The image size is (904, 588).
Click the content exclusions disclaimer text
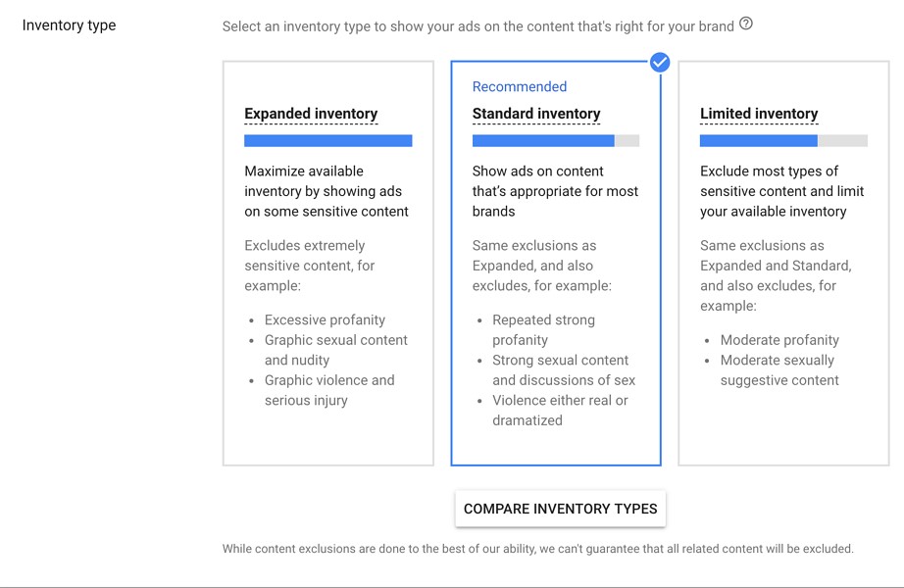pos(538,549)
